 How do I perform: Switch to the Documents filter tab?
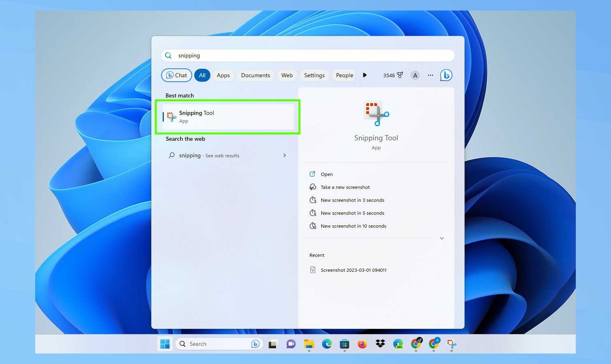point(255,75)
